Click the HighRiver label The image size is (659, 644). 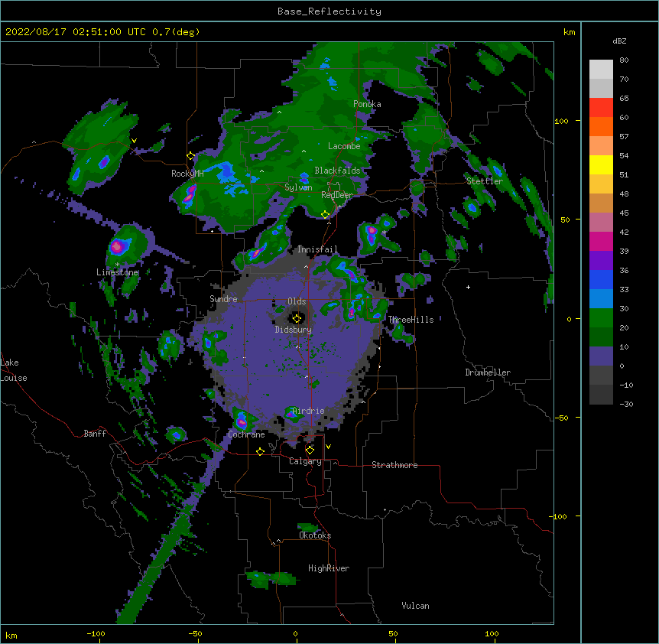pos(329,568)
